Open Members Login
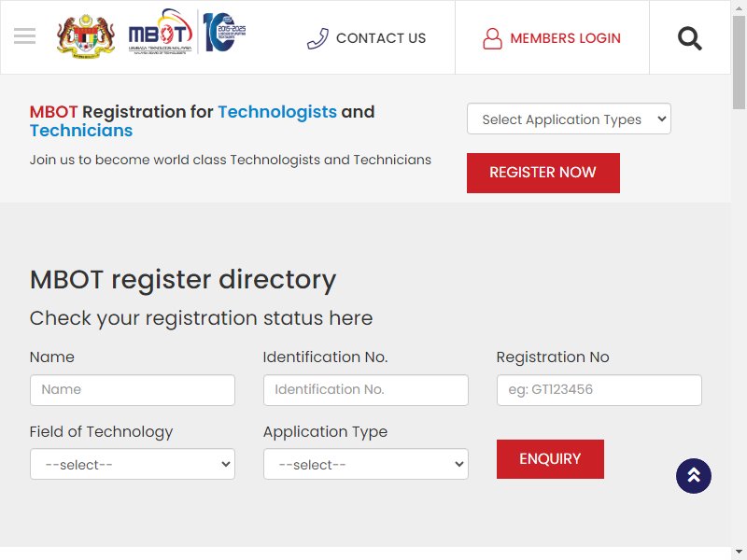 click(566, 38)
